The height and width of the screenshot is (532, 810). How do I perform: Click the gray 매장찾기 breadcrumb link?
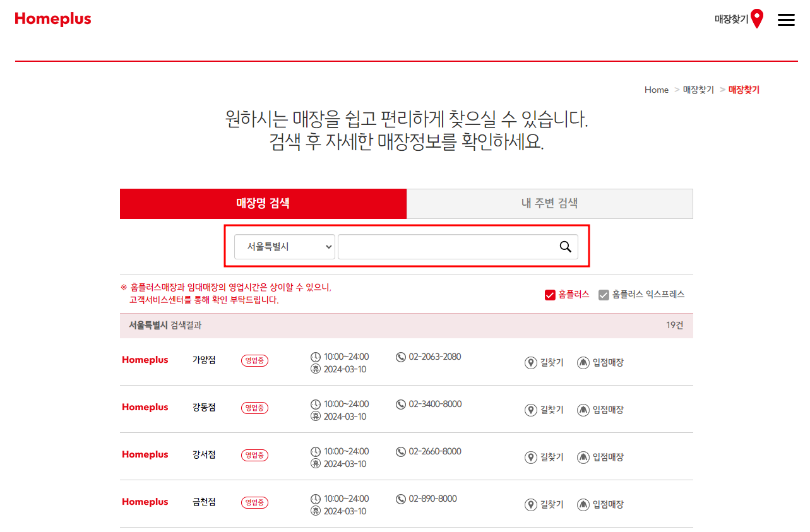tap(698, 90)
